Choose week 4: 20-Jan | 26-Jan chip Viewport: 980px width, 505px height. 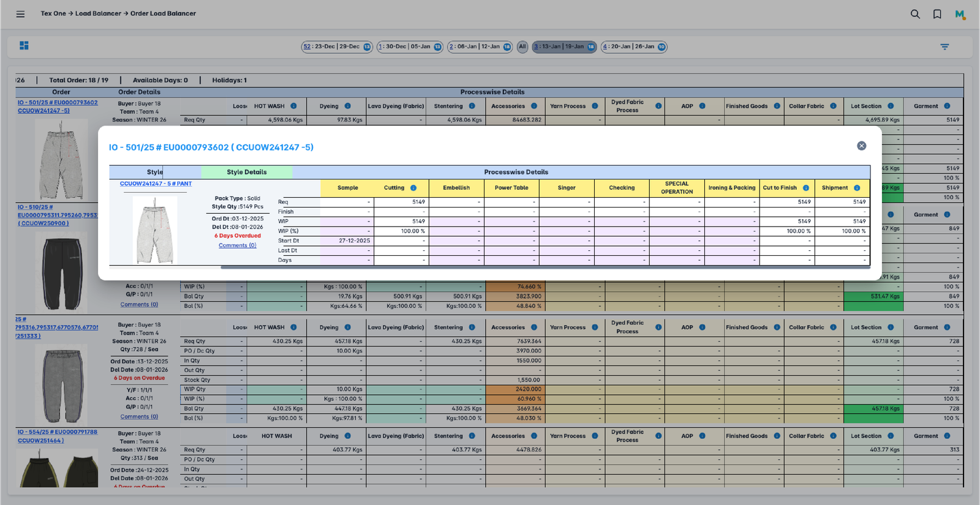pyautogui.click(x=633, y=47)
